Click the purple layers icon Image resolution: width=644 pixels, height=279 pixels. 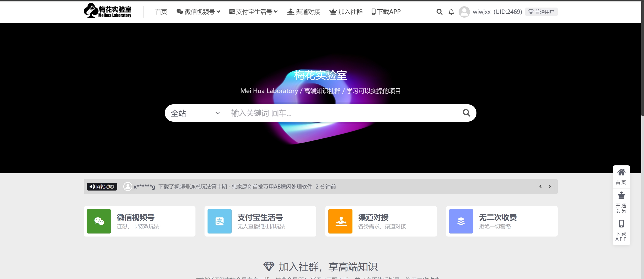click(x=461, y=221)
